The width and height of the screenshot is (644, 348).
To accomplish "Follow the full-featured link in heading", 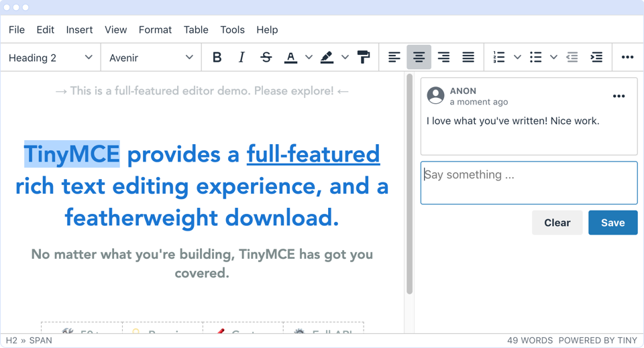I will (313, 155).
